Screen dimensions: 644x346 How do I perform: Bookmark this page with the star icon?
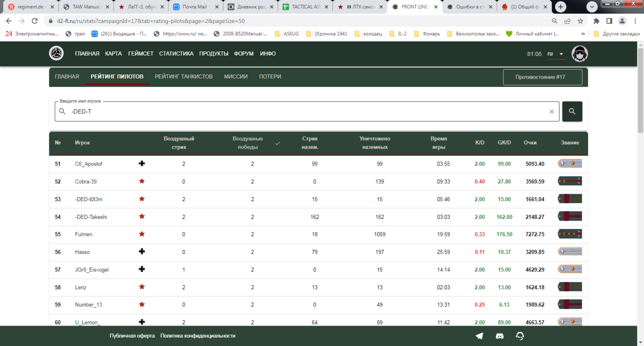point(580,21)
